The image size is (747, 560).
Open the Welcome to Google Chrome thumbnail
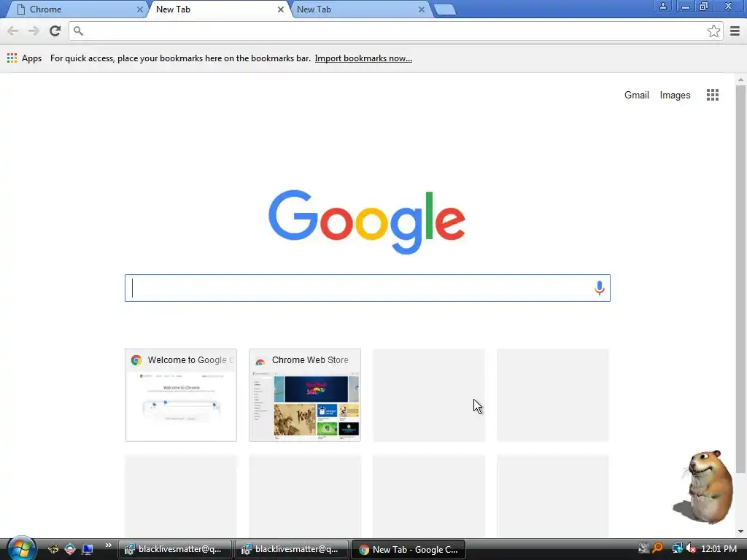181,394
